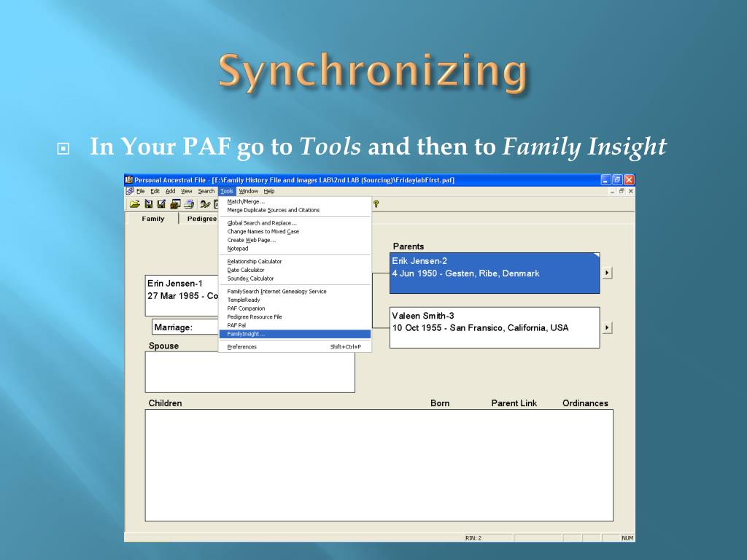Click the Parents label
747x560 pixels.
pos(409,246)
